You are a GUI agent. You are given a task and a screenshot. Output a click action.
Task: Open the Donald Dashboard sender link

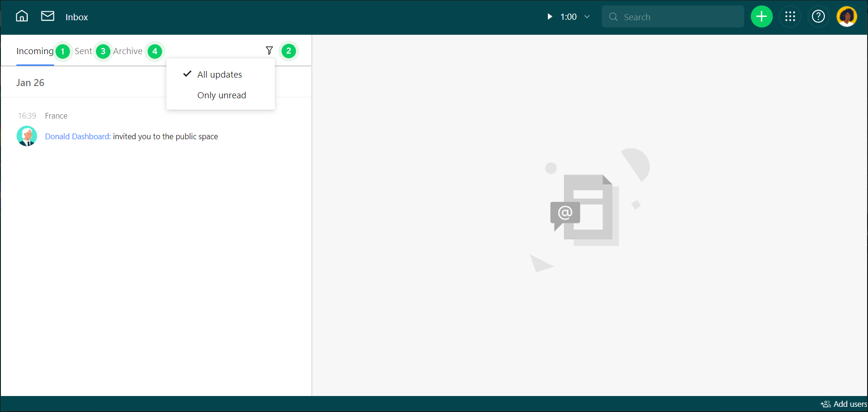78,136
